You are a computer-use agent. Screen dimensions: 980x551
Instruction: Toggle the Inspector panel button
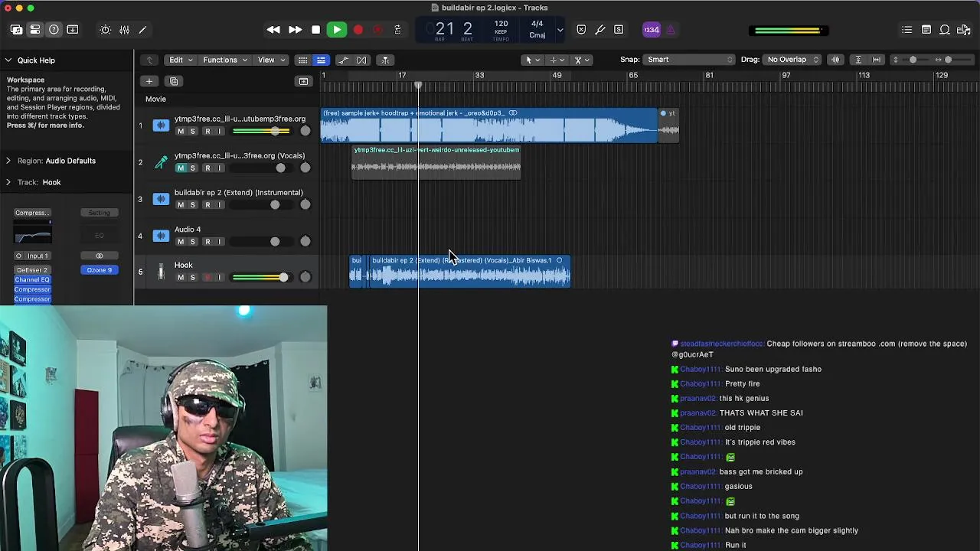[35, 30]
